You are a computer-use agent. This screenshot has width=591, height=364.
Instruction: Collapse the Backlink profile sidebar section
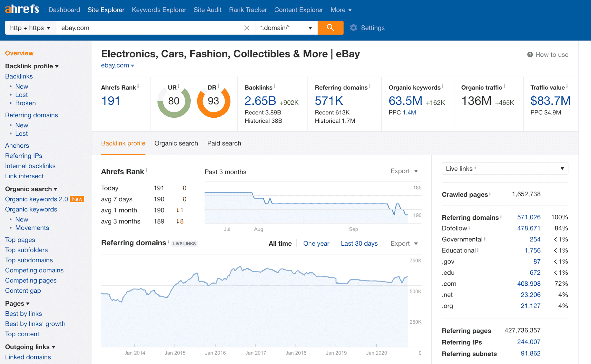pos(32,66)
